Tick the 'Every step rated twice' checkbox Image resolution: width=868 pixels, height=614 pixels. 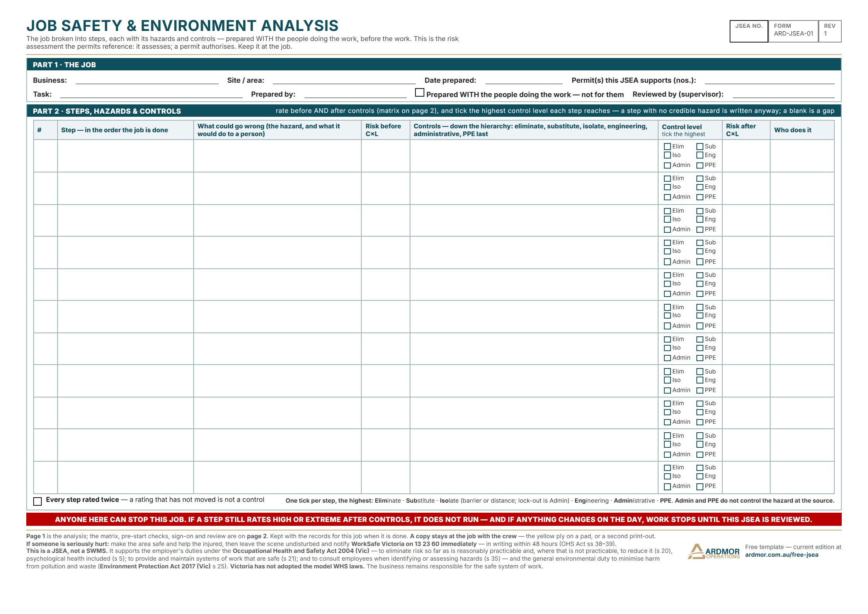tap(37, 501)
